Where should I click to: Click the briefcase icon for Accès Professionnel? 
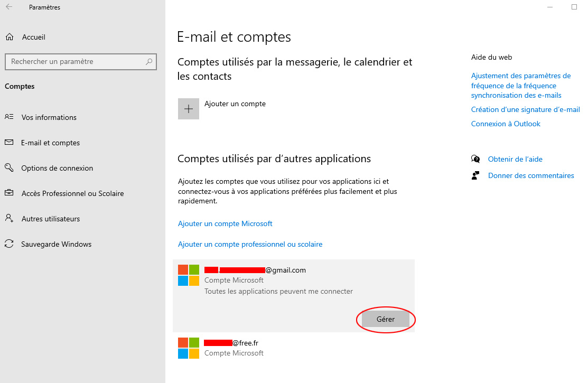point(9,193)
